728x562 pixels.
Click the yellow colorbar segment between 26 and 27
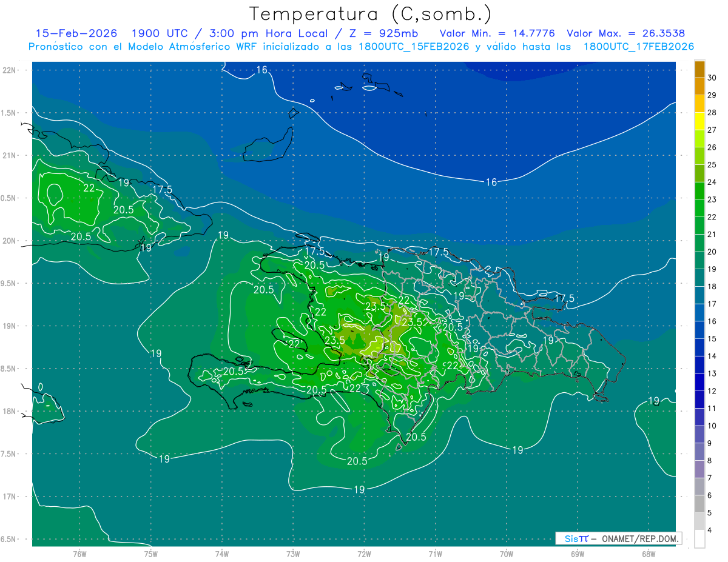(699, 139)
